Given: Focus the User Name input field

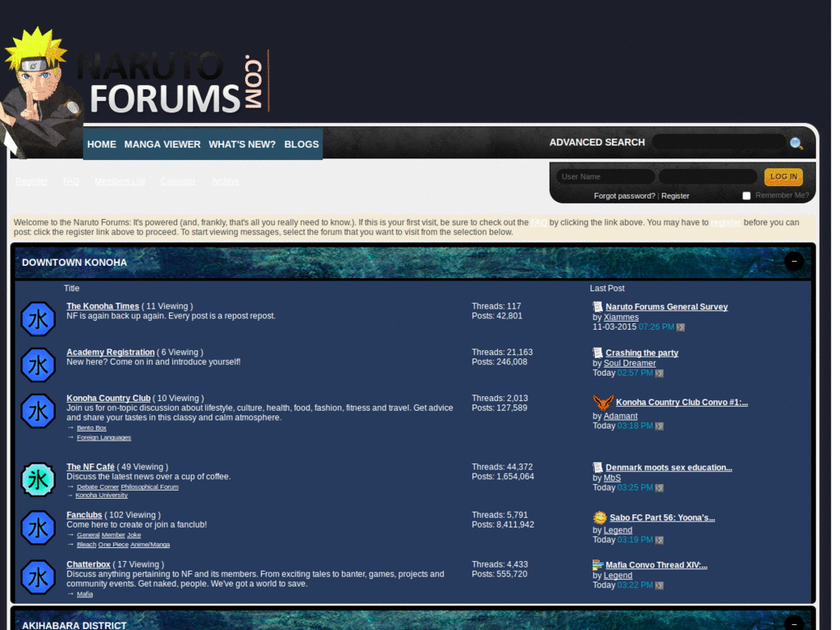Looking at the screenshot, I should pos(605,177).
